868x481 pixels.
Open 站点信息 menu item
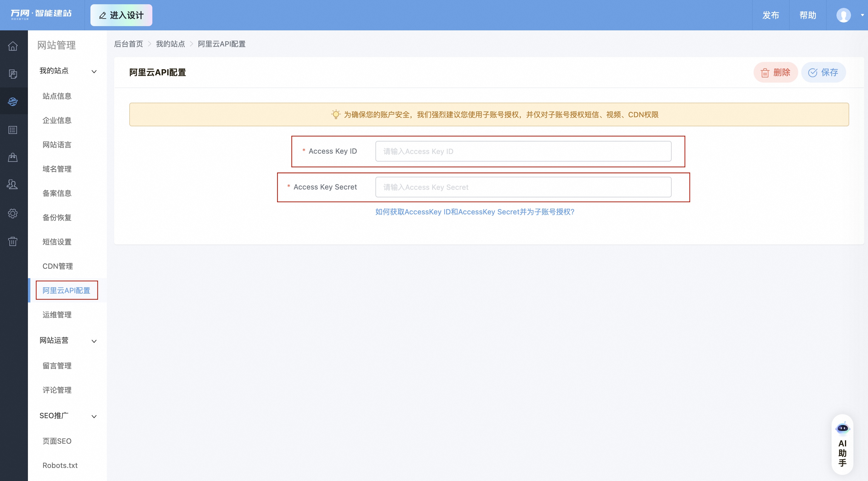click(57, 96)
